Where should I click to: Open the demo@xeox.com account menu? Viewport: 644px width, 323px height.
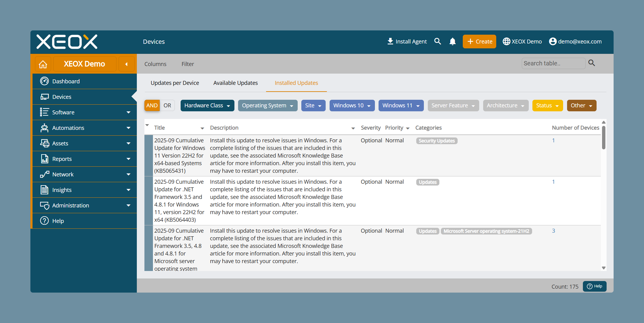(x=575, y=41)
